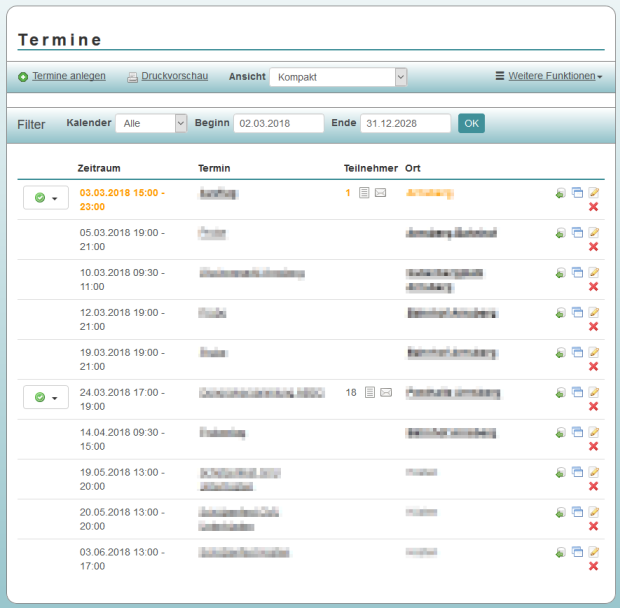Click the green plus icon for Termine anlegen
Viewport: 620px width, 608px height.
click(x=23, y=77)
